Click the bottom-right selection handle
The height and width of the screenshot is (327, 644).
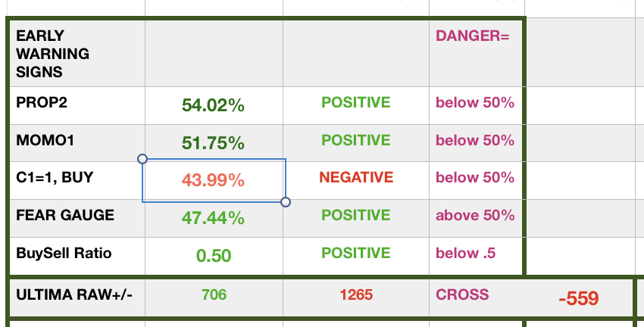pyautogui.click(x=286, y=202)
